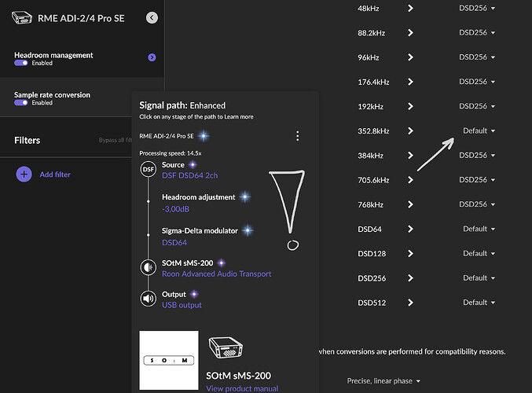Click the Roon Advanced Audio Transport link
The height and width of the screenshot is (393, 532).
[216, 274]
